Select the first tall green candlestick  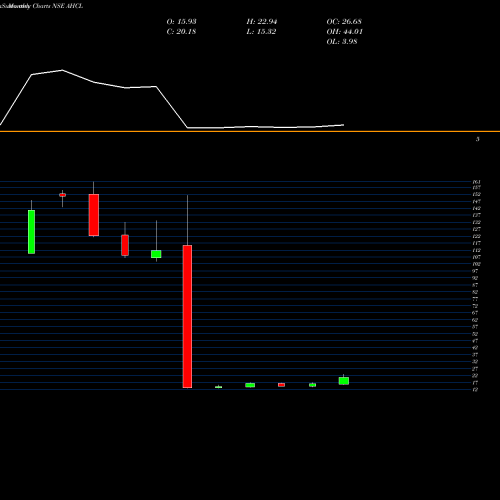[x=31, y=232]
